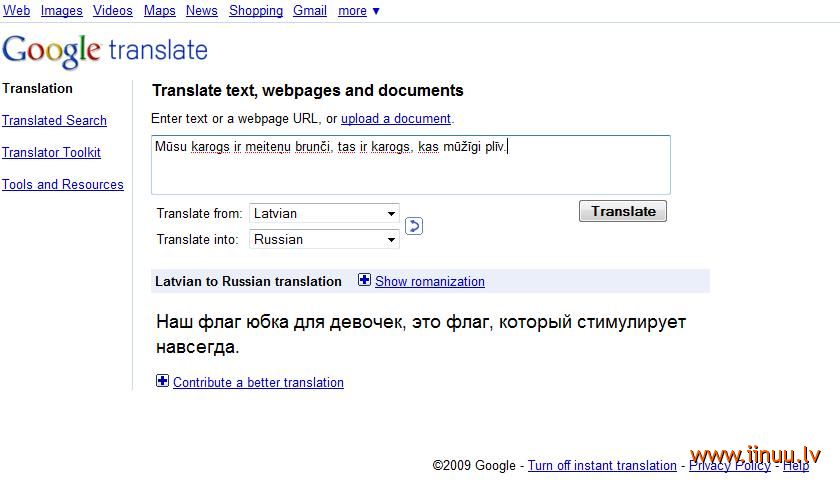840x487 pixels.
Task: Swap languages with the arrow icon
Action: pyautogui.click(x=414, y=226)
